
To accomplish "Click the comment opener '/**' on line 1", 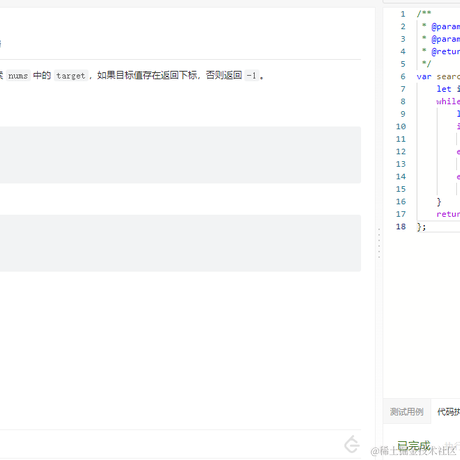I will (x=424, y=14).
